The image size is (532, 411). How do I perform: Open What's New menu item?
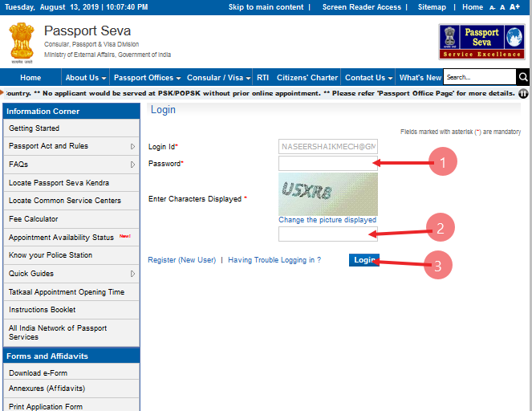coord(420,78)
